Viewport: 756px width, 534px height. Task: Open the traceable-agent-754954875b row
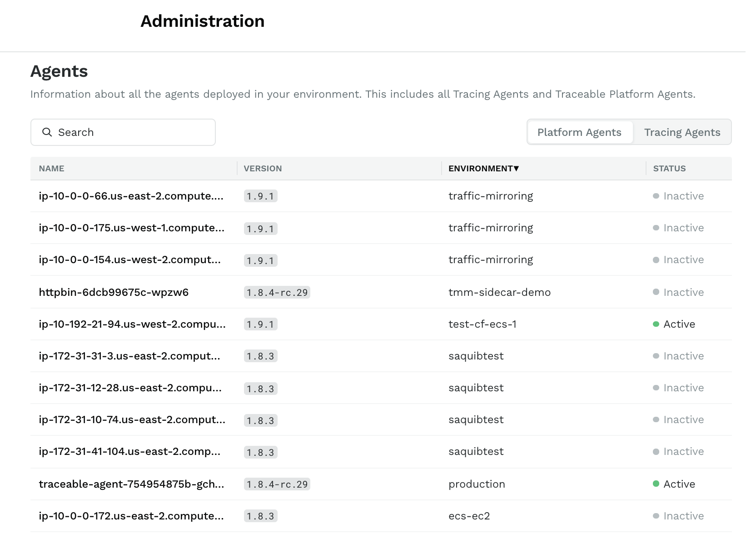pyautogui.click(x=131, y=484)
